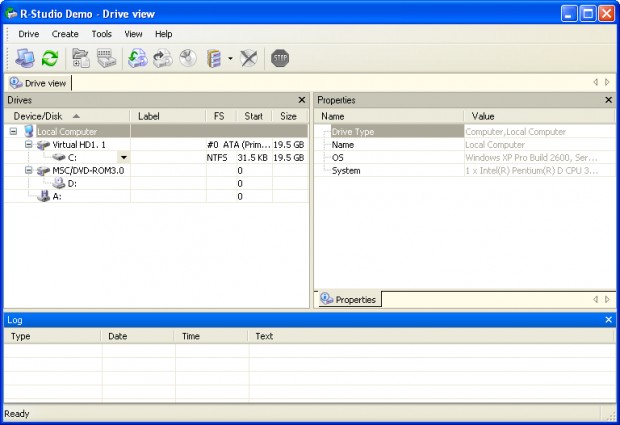This screenshot has height=425, width=620.
Task: Sort by the Device/Disk column header
Action: (67, 116)
